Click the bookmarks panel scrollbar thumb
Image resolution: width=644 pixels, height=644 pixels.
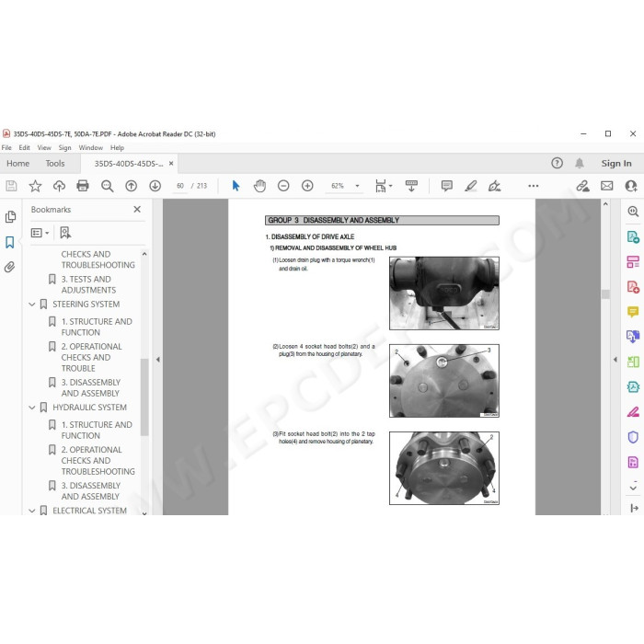(x=144, y=397)
